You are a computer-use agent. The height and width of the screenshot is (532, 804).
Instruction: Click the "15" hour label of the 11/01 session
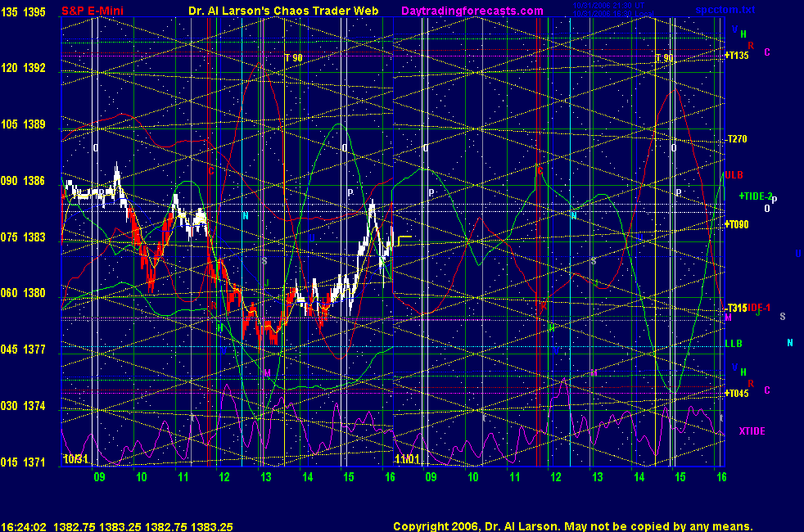[x=680, y=477]
